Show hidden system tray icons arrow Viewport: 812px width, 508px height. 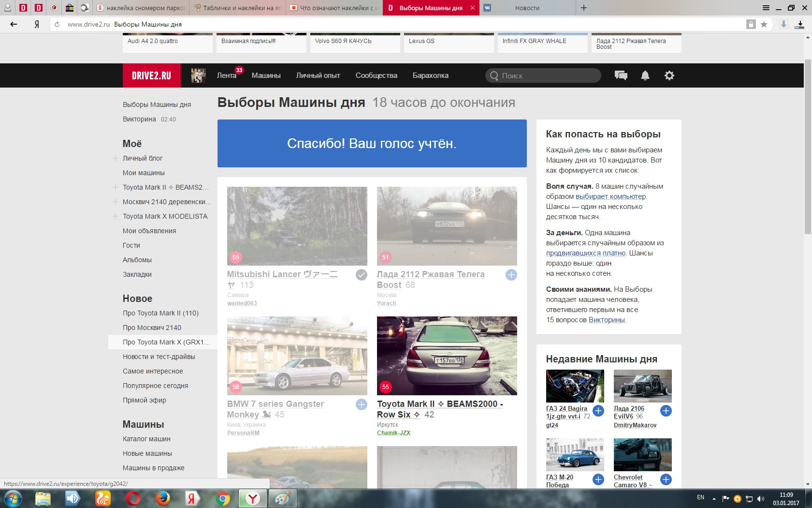(x=714, y=498)
